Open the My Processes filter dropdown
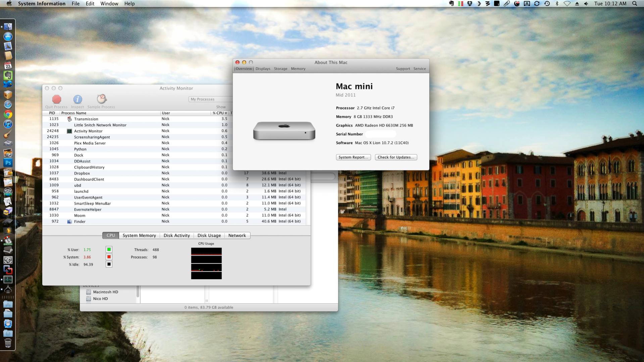Image resolution: width=644 pixels, height=362 pixels. point(210,99)
